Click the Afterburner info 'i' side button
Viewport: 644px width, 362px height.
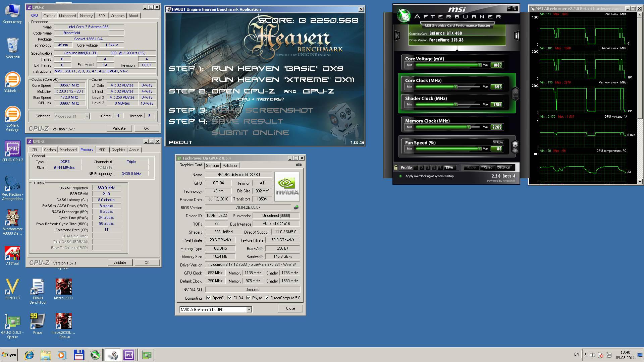517,36
